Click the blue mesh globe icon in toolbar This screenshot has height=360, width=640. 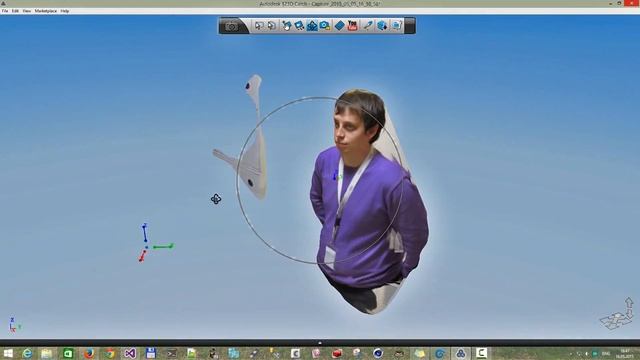pos(382,26)
